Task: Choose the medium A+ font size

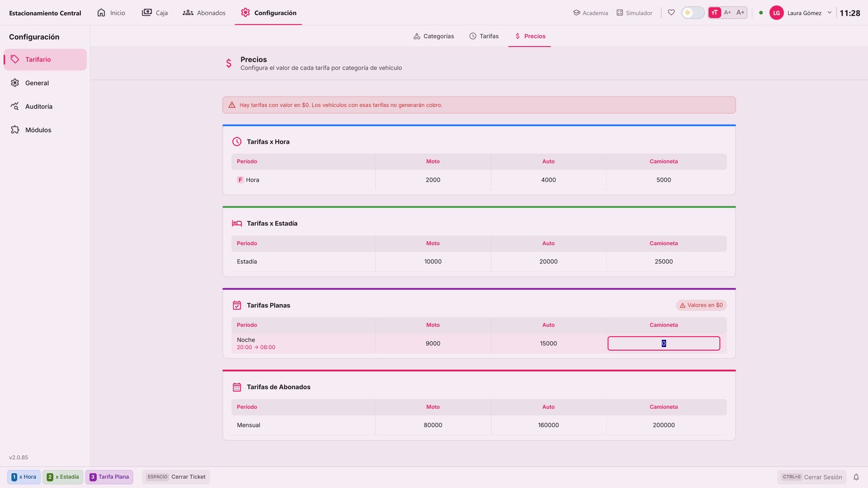Action: pos(727,12)
